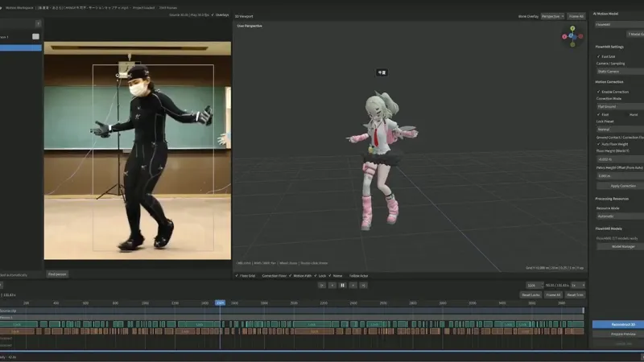Open the Perspective view dropdown
This screenshot has width=644, height=362.
click(x=552, y=16)
